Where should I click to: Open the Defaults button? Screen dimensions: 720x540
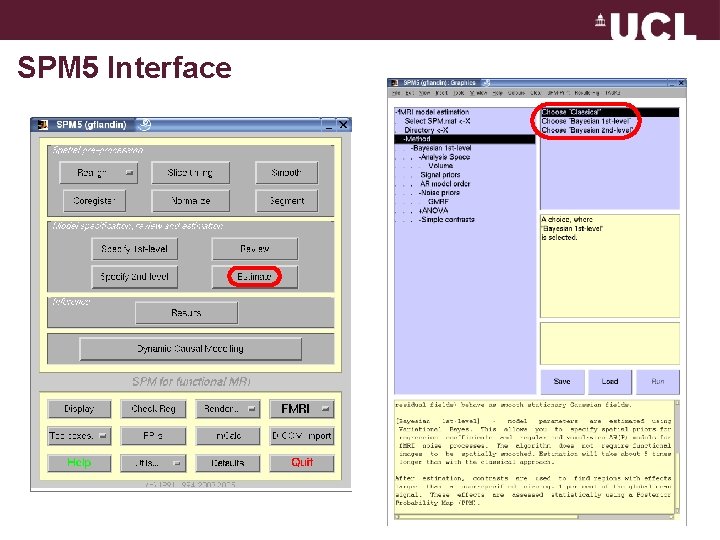click(228, 463)
